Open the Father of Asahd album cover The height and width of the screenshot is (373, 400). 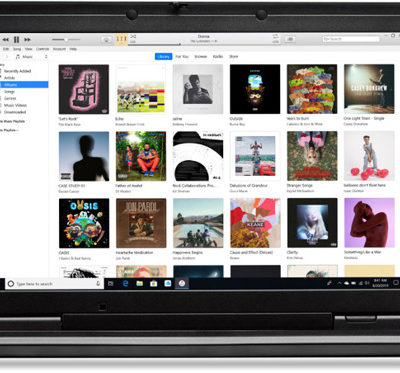pos(141,156)
